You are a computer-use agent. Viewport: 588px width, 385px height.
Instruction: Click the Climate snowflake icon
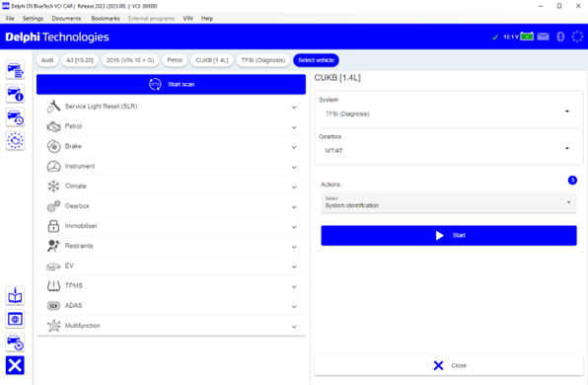53,187
